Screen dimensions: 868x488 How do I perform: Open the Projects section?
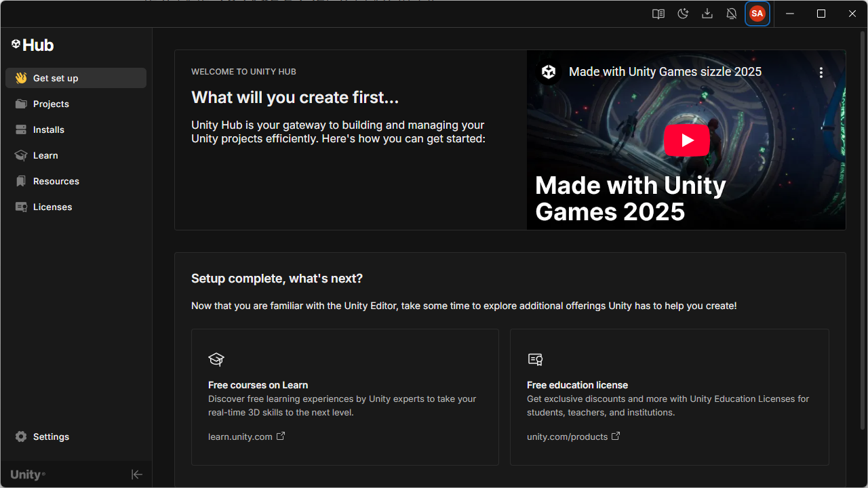[76, 104]
